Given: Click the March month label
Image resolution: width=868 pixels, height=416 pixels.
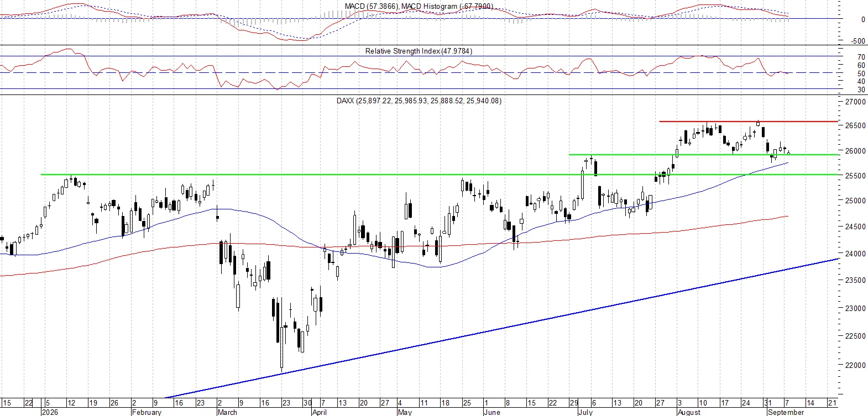Looking at the screenshot, I should pos(227,412).
